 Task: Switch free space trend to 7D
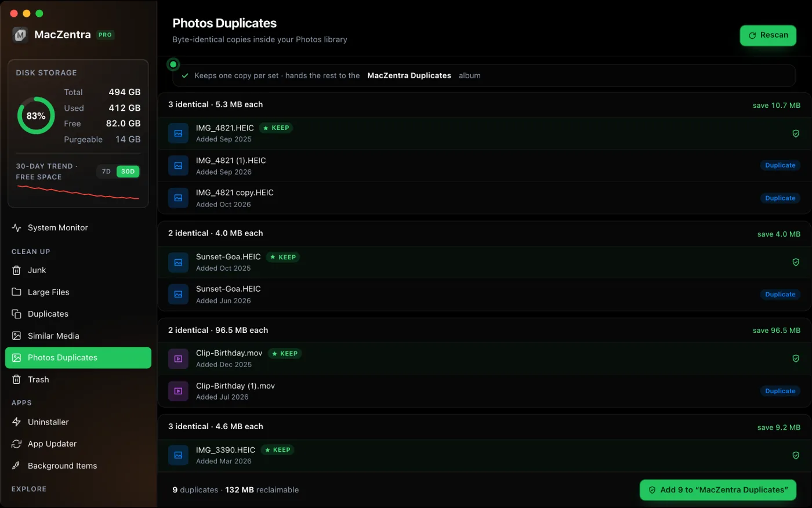106,172
